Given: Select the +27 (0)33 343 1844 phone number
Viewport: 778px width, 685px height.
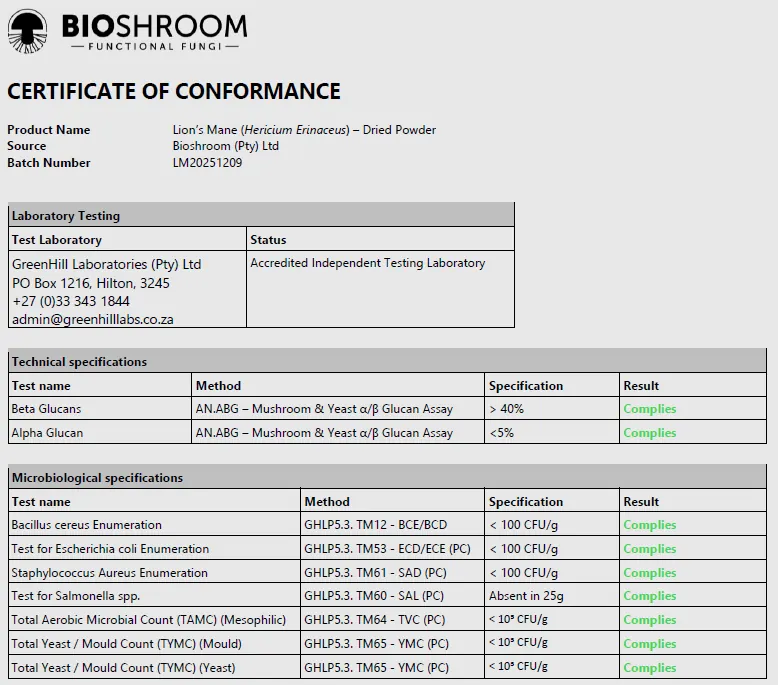Looking at the screenshot, I should click(71, 301).
